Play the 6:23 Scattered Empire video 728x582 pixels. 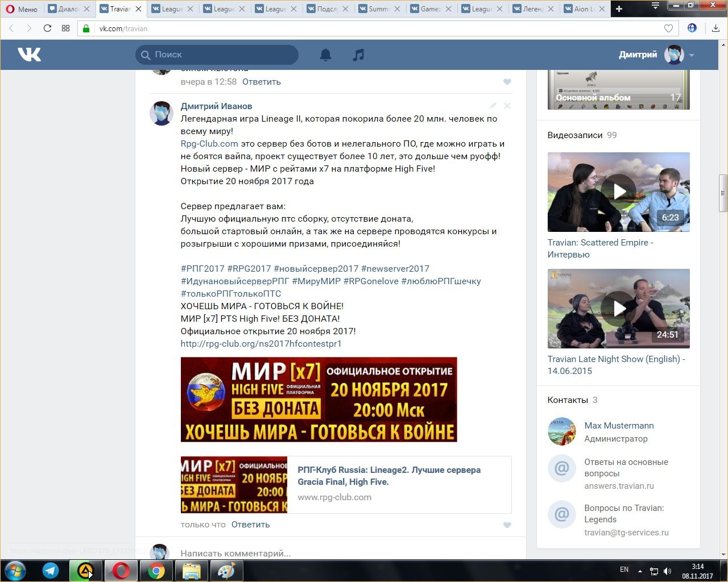coord(619,192)
